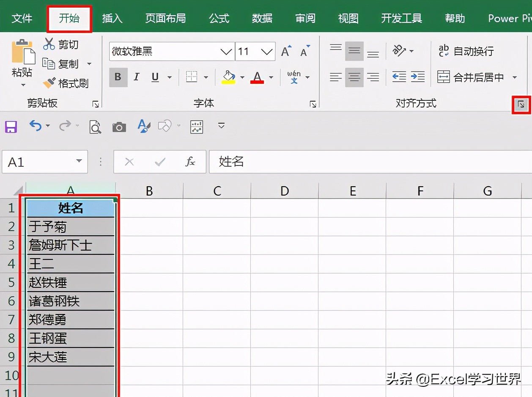Open the 页面布局 Page Layout tab
This screenshot has width=532, height=397.
(165, 18)
